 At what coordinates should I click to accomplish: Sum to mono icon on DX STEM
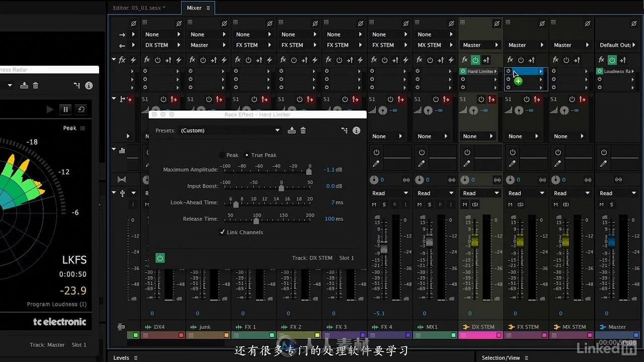pos(497,179)
